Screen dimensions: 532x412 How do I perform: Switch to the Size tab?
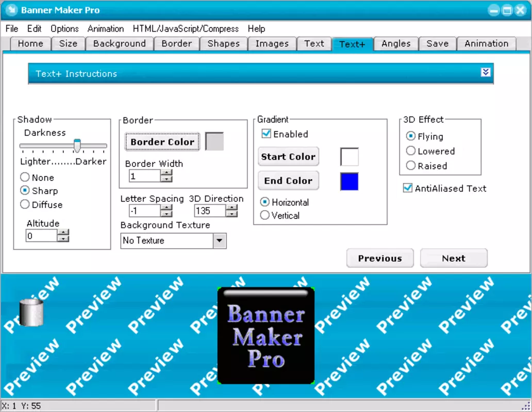click(x=68, y=44)
